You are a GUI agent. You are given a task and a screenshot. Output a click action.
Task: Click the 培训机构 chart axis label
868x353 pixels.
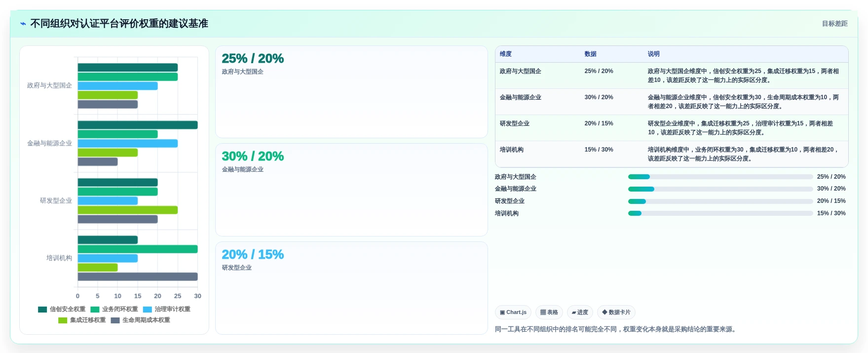click(59, 258)
